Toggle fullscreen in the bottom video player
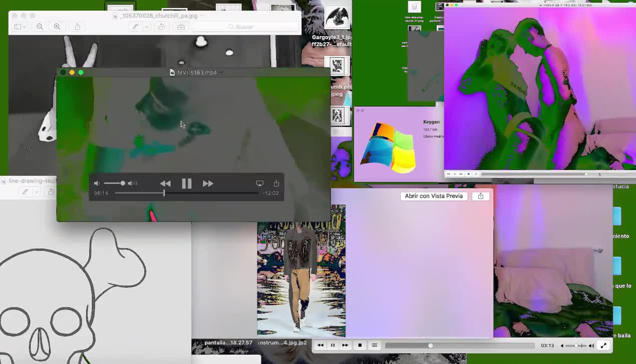 (x=603, y=345)
